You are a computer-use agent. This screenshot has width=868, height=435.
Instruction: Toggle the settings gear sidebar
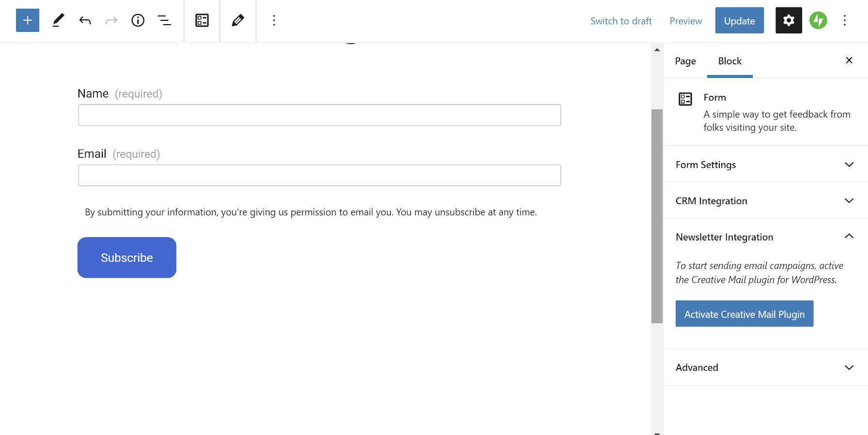789,20
